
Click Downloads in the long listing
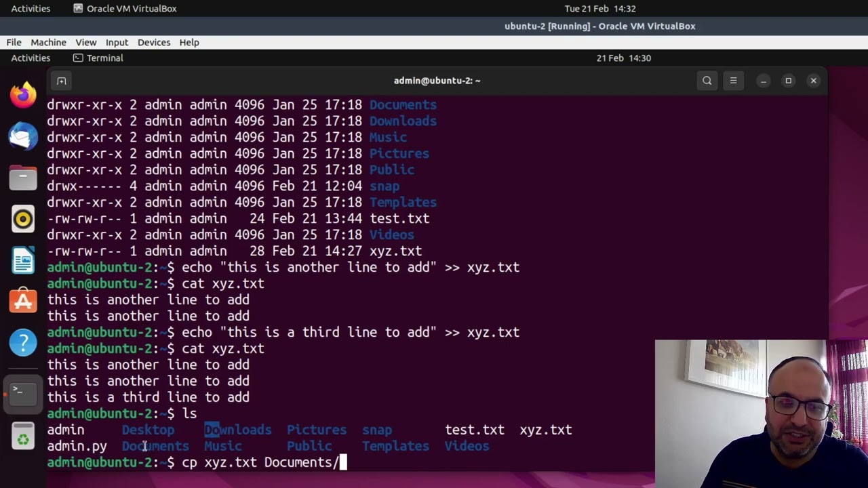click(403, 121)
